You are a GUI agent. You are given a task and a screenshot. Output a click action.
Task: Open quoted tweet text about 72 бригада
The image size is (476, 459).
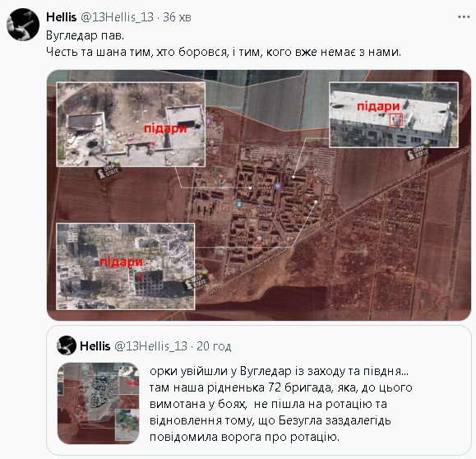click(281, 404)
